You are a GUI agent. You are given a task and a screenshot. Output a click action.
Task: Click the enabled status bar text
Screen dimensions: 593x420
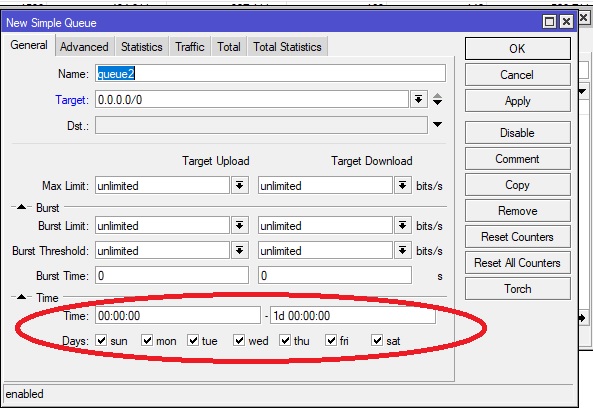[25, 394]
